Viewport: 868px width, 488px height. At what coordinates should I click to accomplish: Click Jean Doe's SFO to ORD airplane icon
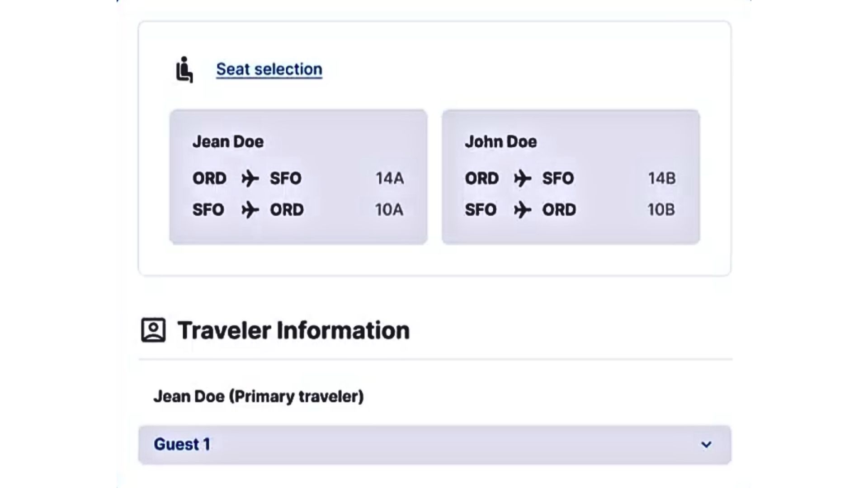250,210
